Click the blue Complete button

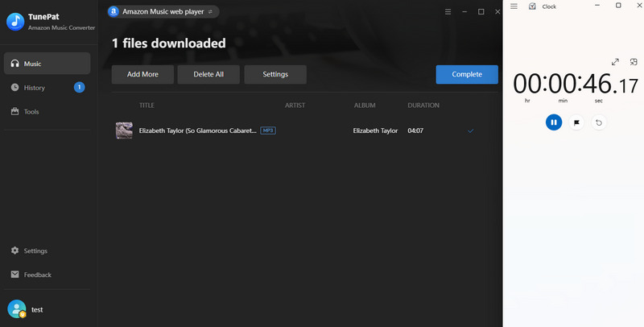[x=467, y=74]
